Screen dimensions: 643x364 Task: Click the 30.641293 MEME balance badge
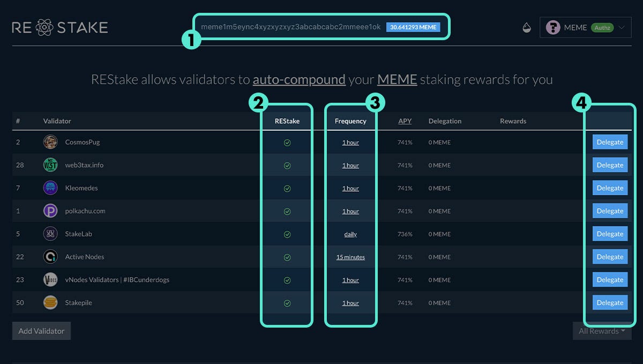coord(413,27)
